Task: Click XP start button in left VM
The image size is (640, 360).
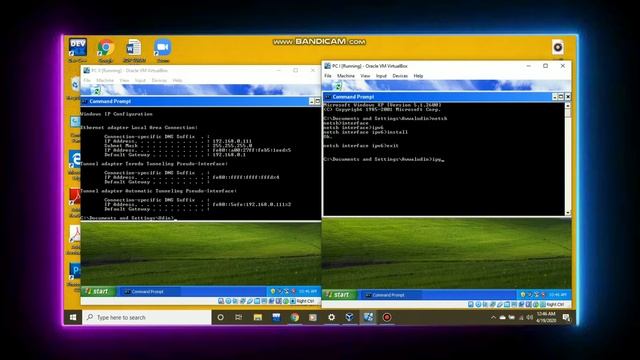Action: click(98, 291)
